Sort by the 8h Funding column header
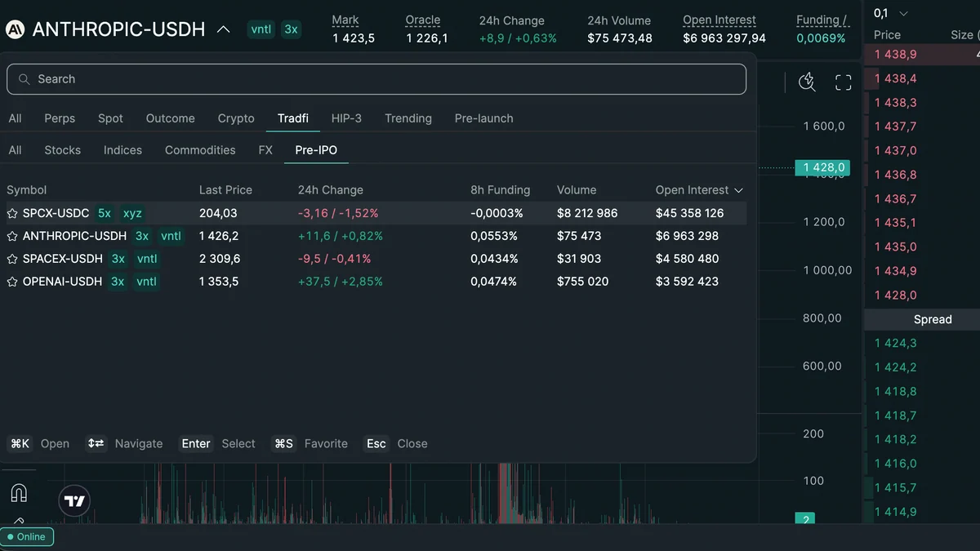The image size is (980, 551). (501, 190)
